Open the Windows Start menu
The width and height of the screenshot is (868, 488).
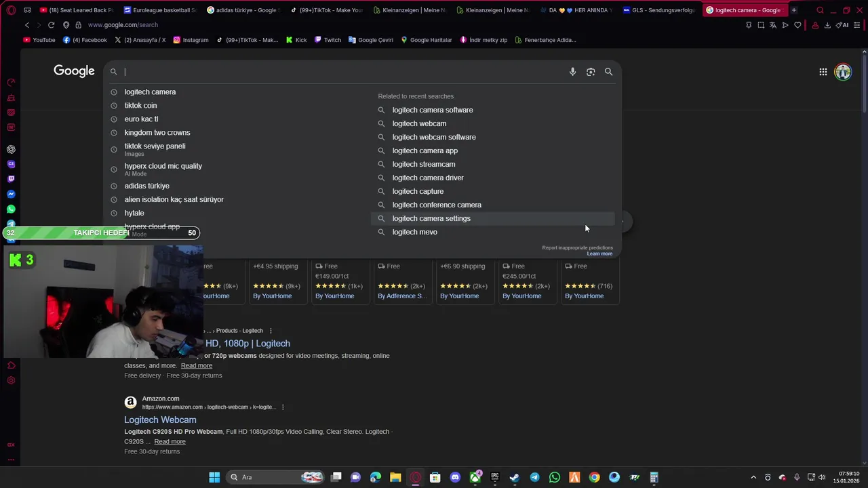coord(214,477)
